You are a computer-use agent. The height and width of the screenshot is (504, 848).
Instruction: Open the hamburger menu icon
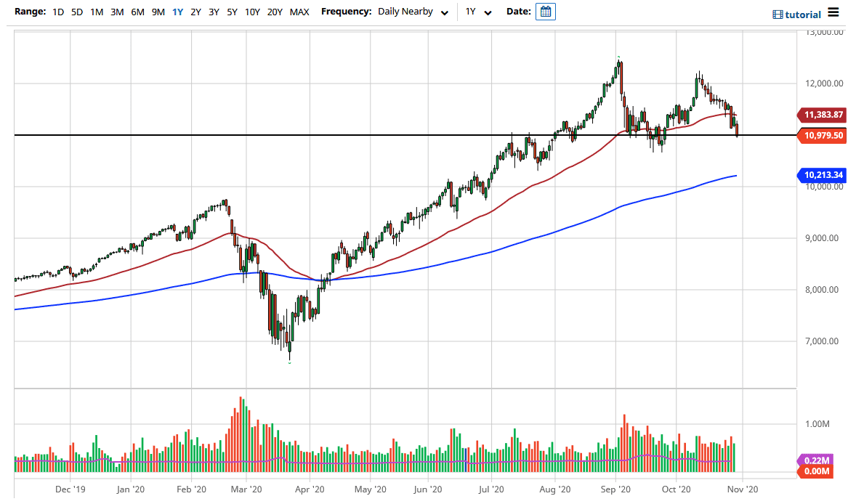(833, 14)
